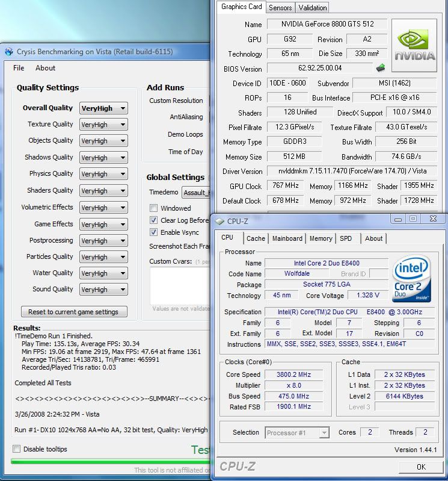Click Reset to current game settings button

click(x=74, y=312)
